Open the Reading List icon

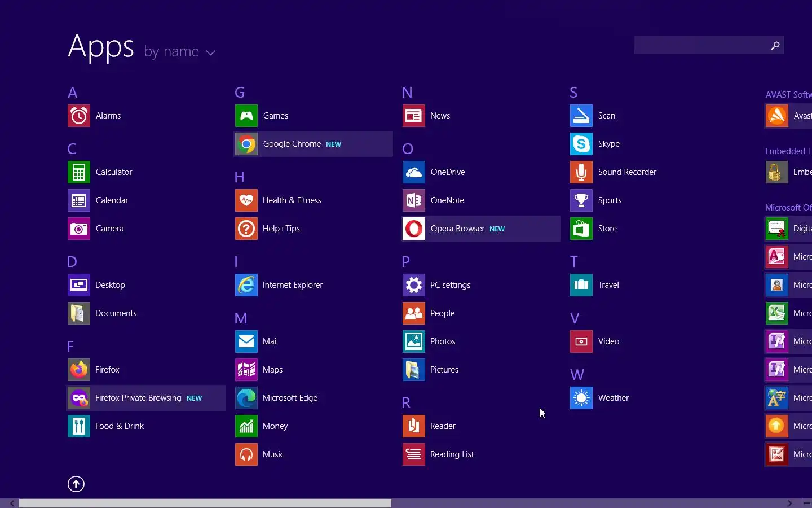click(414, 454)
